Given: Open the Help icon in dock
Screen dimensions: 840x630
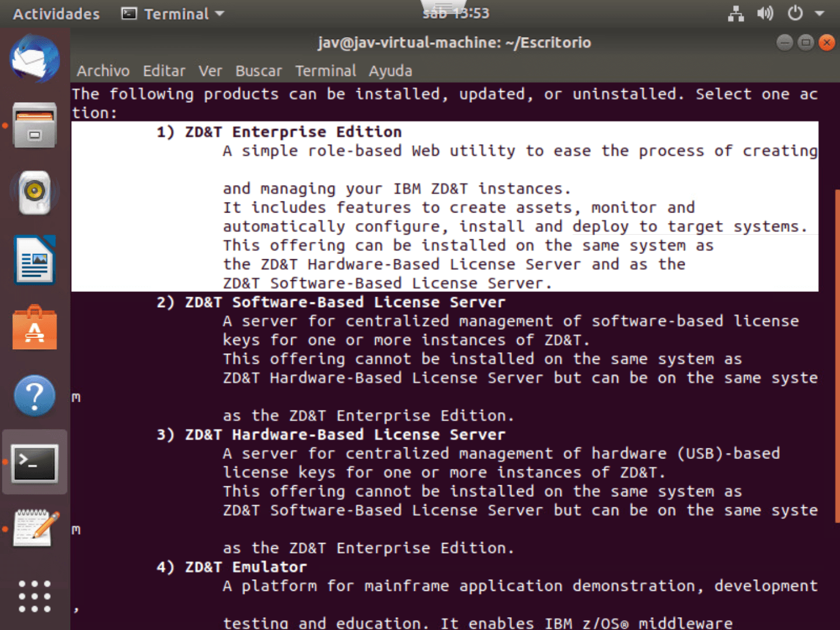Looking at the screenshot, I should point(34,395).
